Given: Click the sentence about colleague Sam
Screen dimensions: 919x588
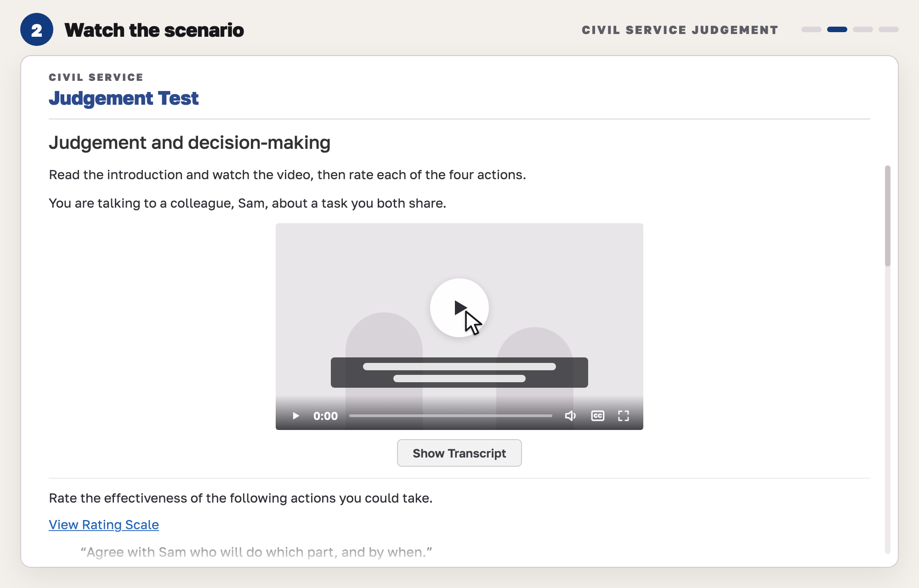Looking at the screenshot, I should [248, 203].
